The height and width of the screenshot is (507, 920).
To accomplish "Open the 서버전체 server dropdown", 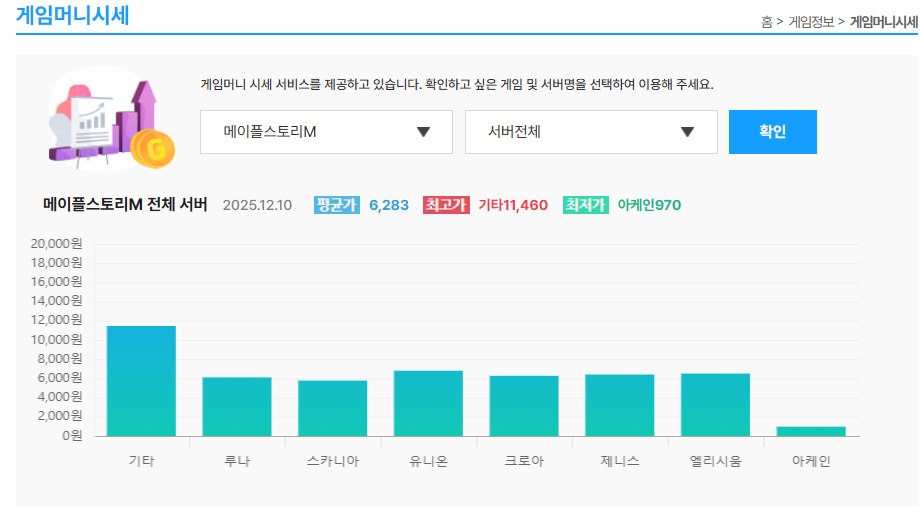I will point(591,132).
